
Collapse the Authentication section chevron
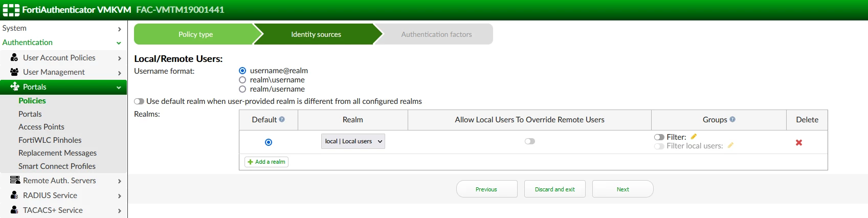tap(119, 43)
